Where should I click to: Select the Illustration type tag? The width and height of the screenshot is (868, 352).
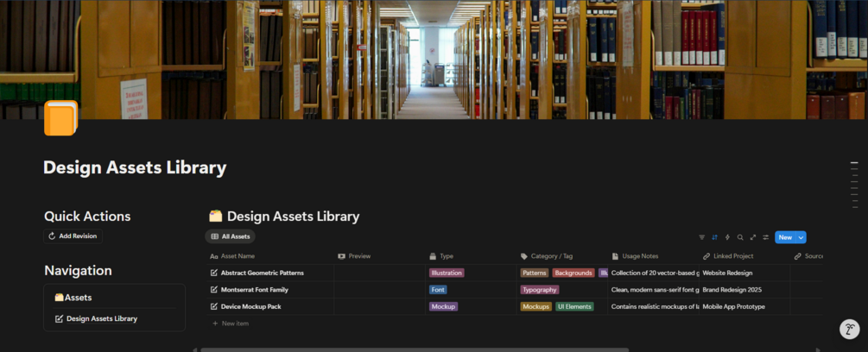point(447,273)
